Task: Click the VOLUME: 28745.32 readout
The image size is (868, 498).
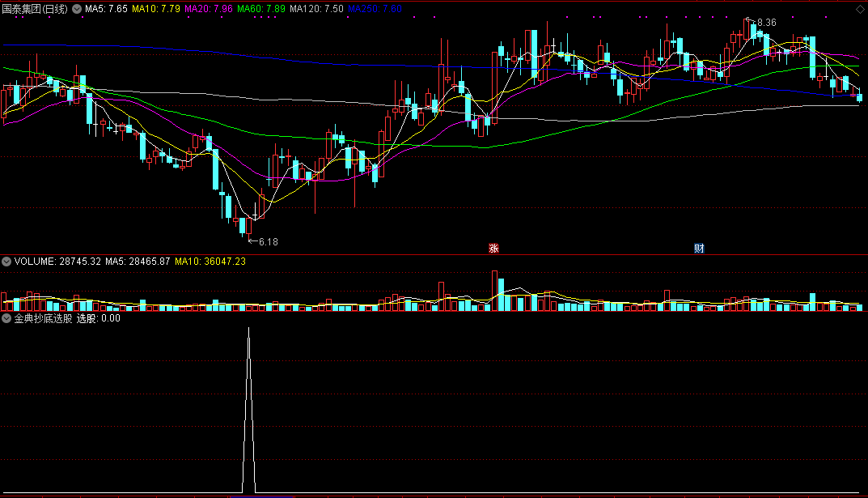Action: pos(57,262)
